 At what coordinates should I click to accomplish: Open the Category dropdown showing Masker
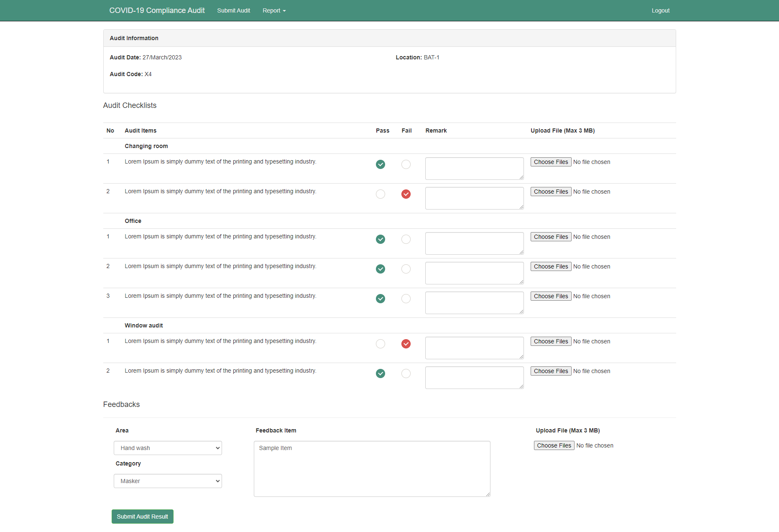pyautogui.click(x=168, y=481)
